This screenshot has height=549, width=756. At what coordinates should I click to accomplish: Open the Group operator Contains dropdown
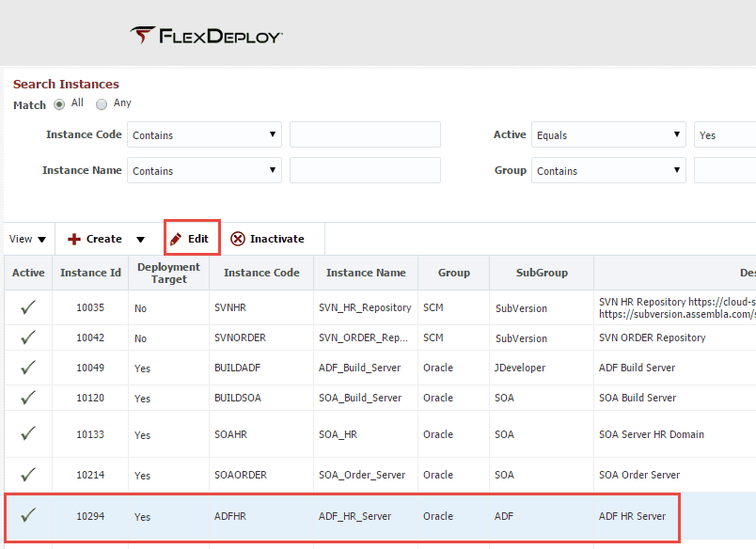(x=608, y=170)
